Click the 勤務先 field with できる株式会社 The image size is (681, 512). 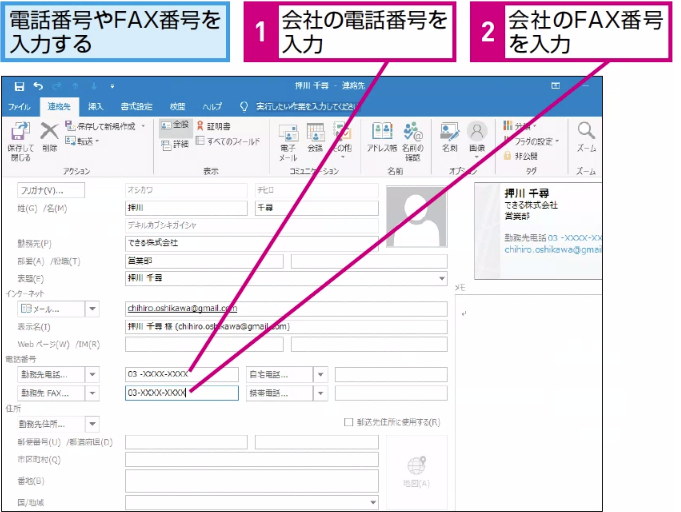(x=251, y=243)
